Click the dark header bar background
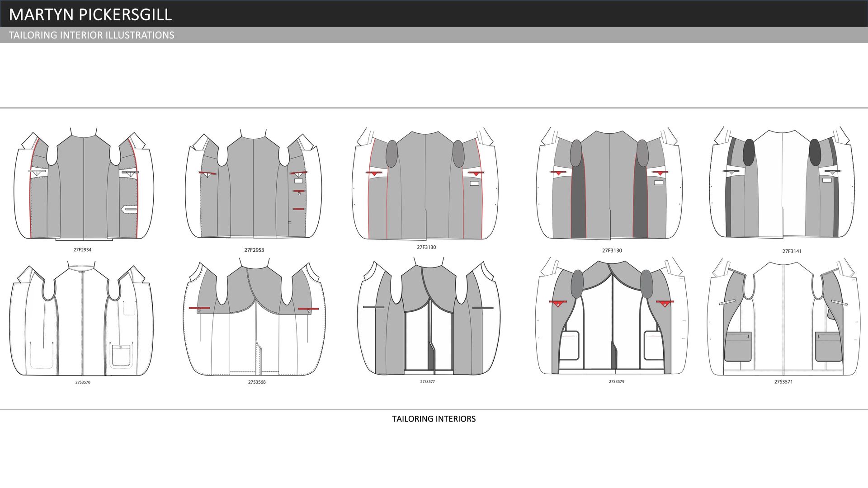Image resolution: width=868 pixels, height=488 pixels. 497,14
